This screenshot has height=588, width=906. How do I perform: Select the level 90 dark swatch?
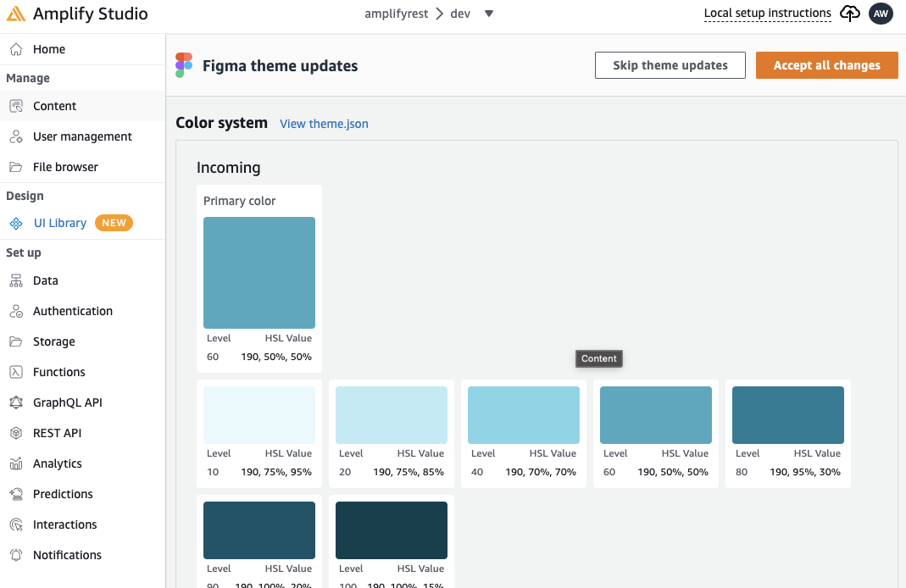(259, 530)
